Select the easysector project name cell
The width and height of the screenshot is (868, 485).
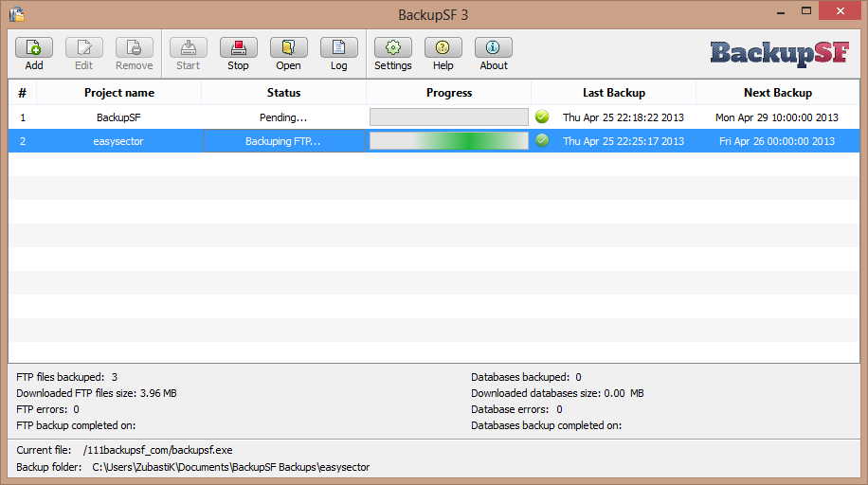[x=118, y=141]
